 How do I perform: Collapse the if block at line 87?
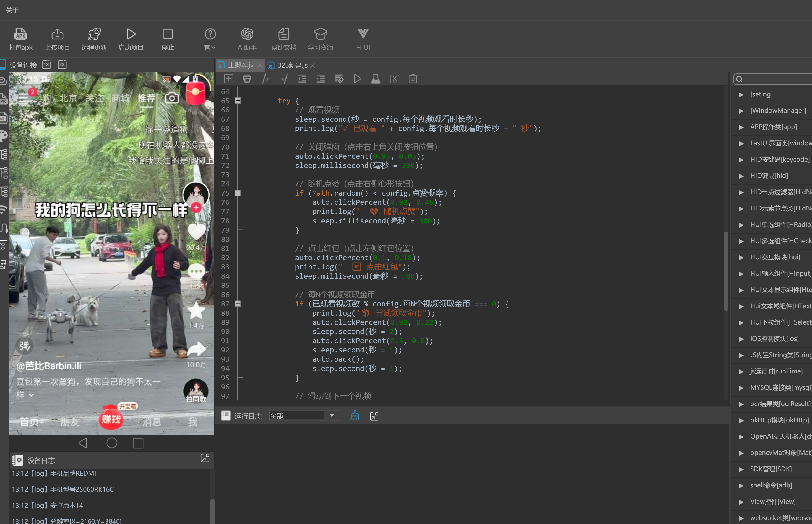point(238,304)
